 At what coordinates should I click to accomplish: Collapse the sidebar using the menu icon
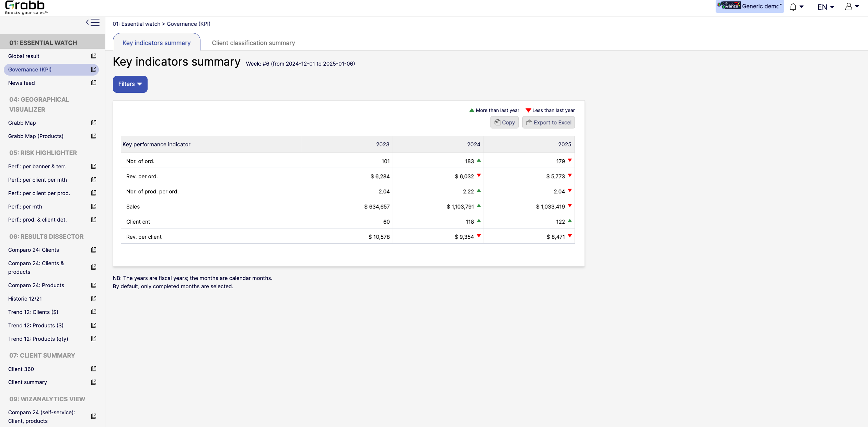click(93, 23)
